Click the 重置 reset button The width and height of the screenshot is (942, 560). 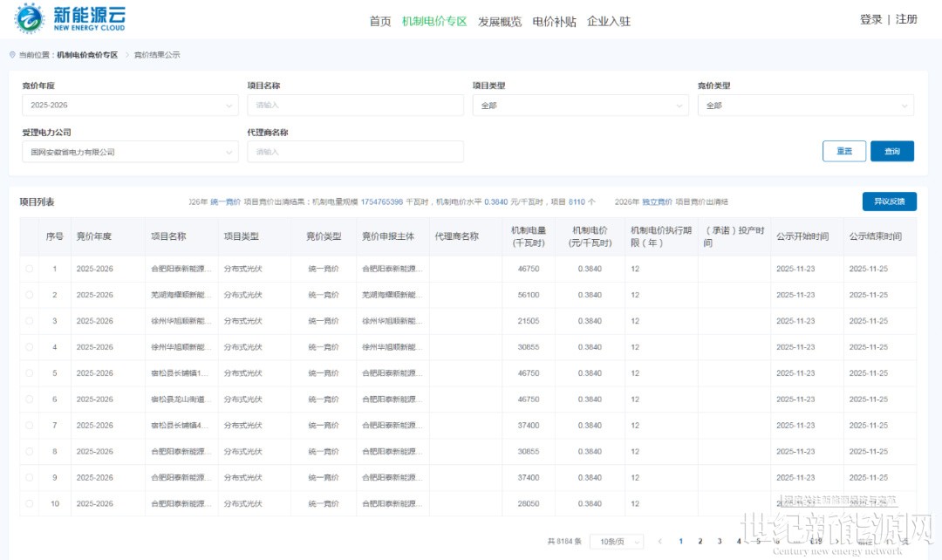[844, 151]
